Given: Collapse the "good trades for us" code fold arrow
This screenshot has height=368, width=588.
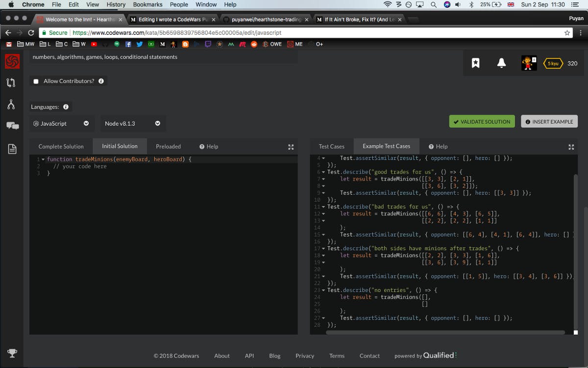Looking at the screenshot, I should coord(323,172).
